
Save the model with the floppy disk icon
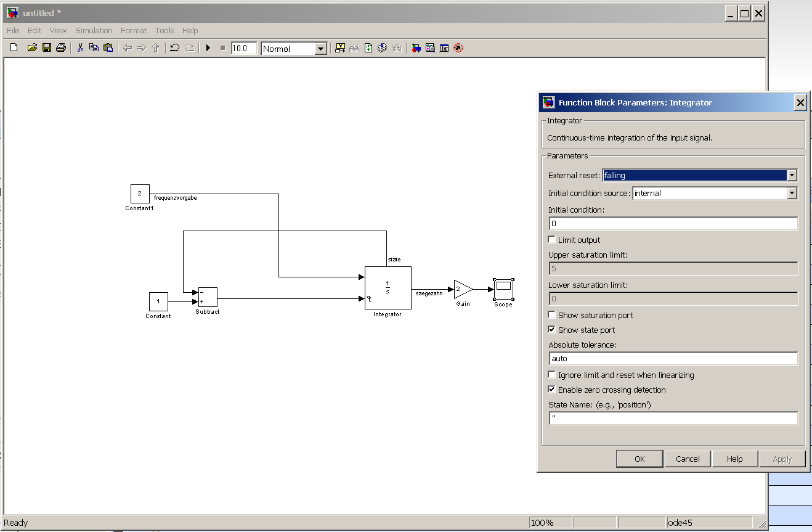tap(46, 48)
